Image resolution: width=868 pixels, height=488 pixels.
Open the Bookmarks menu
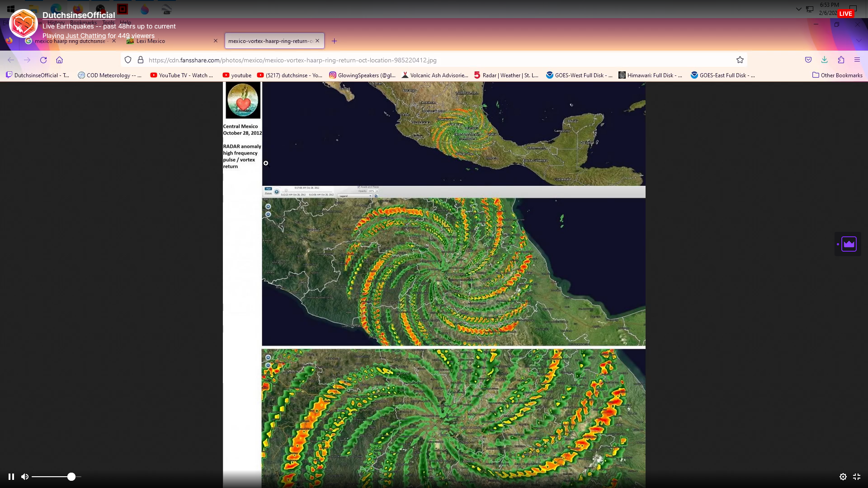pyautogui.click(x=83, y=23)
